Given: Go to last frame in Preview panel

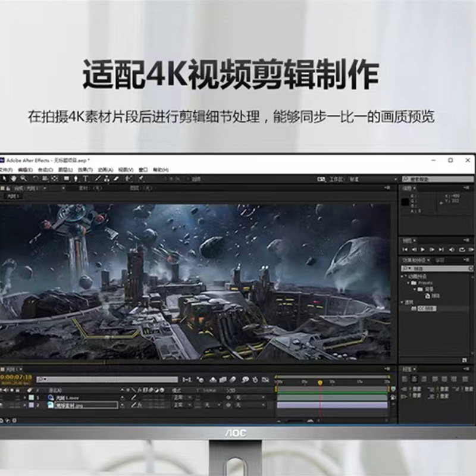Looking at the screenshot, I should [441, 249].
